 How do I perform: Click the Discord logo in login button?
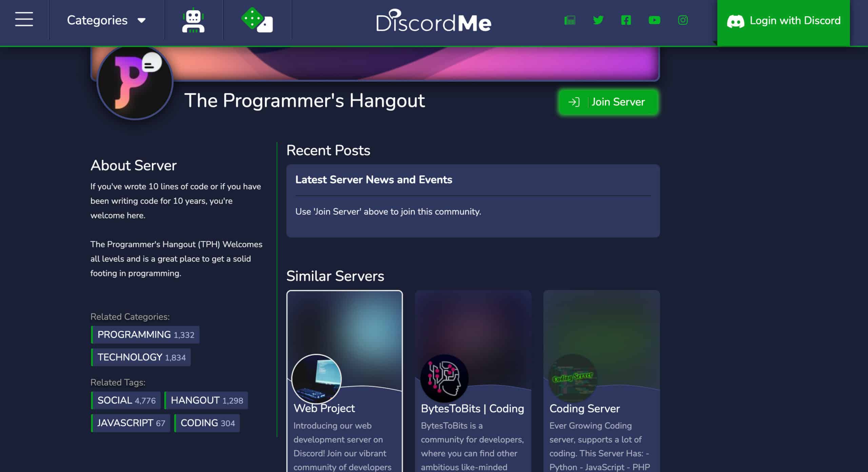tap(735, 21)
